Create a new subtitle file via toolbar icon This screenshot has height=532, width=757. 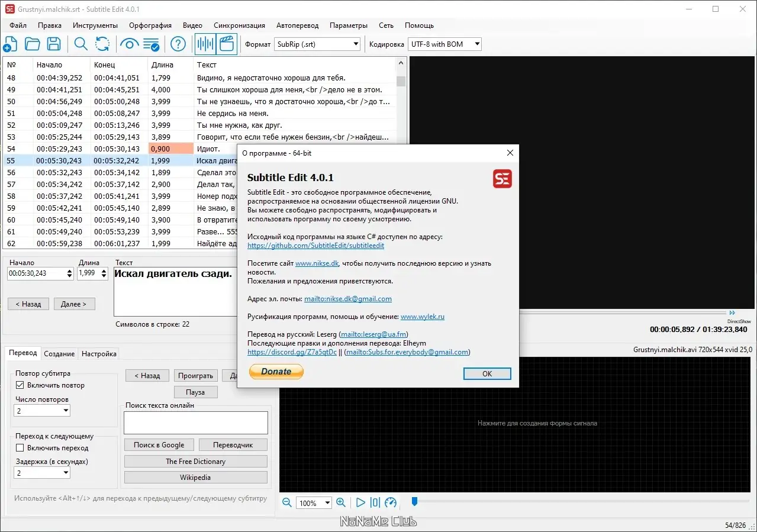(x=10, y=44)
